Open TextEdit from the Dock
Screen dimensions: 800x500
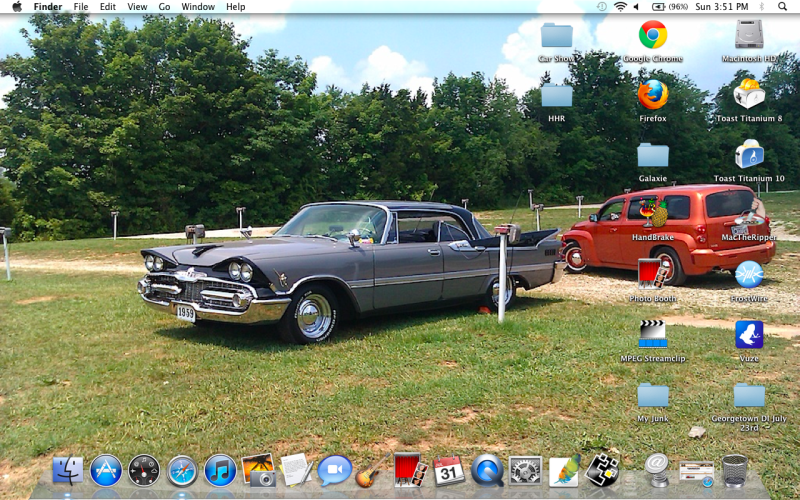click(296, 470)
